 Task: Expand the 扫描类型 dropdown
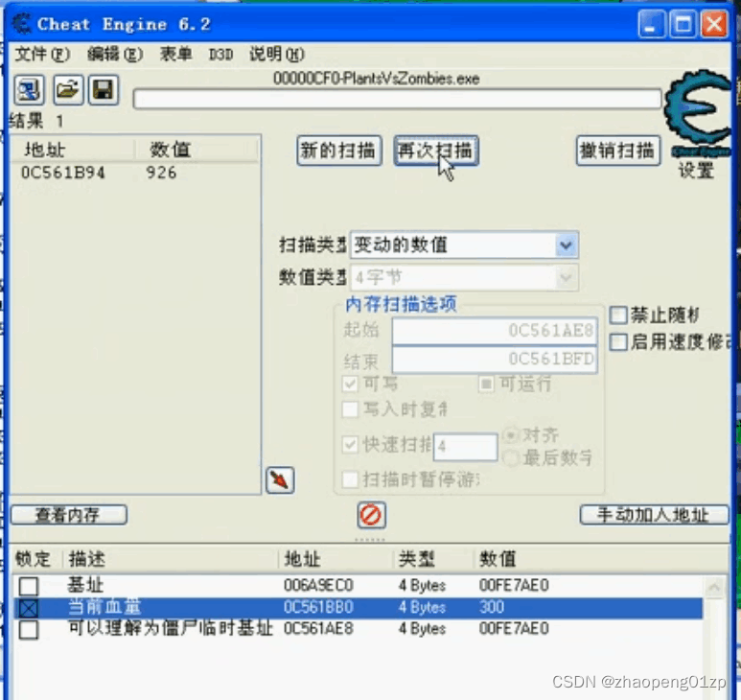click(567, 245)
